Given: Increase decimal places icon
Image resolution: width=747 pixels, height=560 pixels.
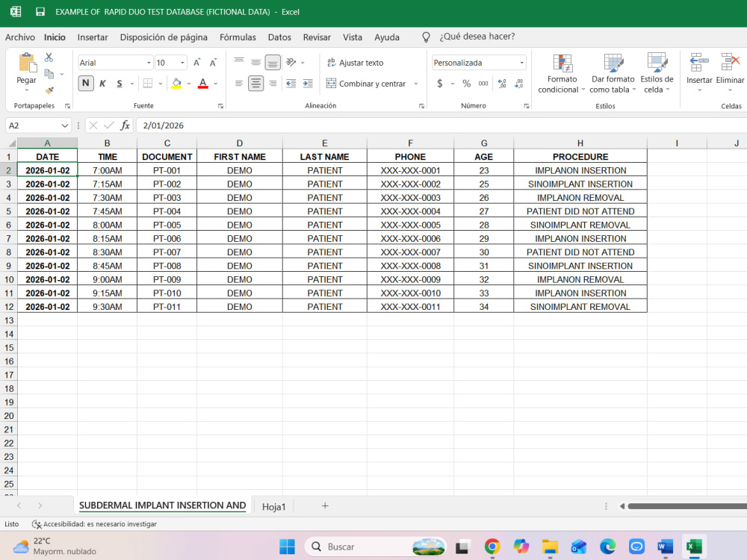Looking at the screenshot, I should pyautogui.click(x=502, y=84).
